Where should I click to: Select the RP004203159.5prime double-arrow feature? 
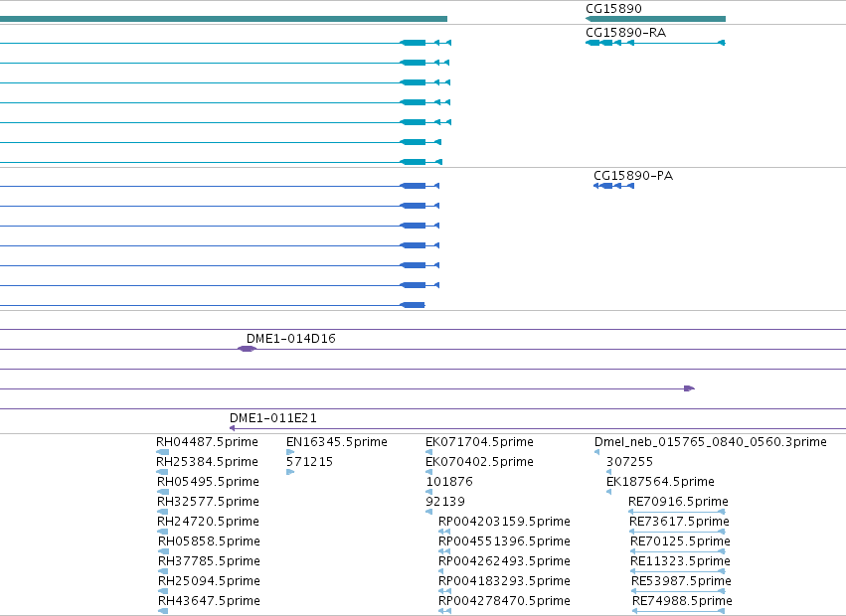point(444,532)
